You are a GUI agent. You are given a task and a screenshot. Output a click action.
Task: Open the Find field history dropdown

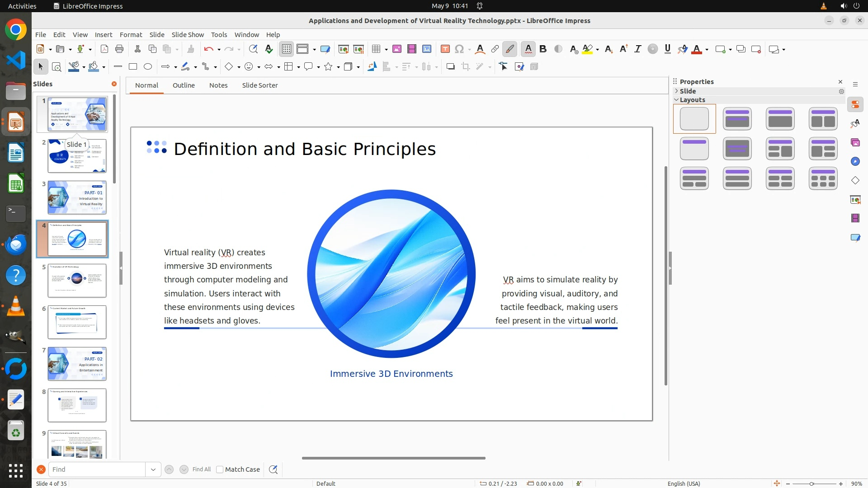pyautogui.click(x=153, y=469)
